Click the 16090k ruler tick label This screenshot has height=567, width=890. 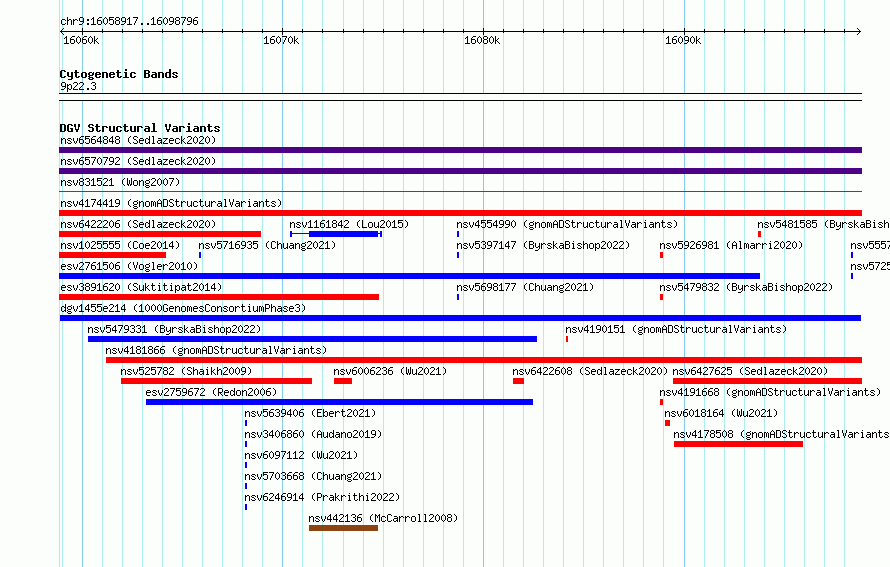(x=683, y=40)
